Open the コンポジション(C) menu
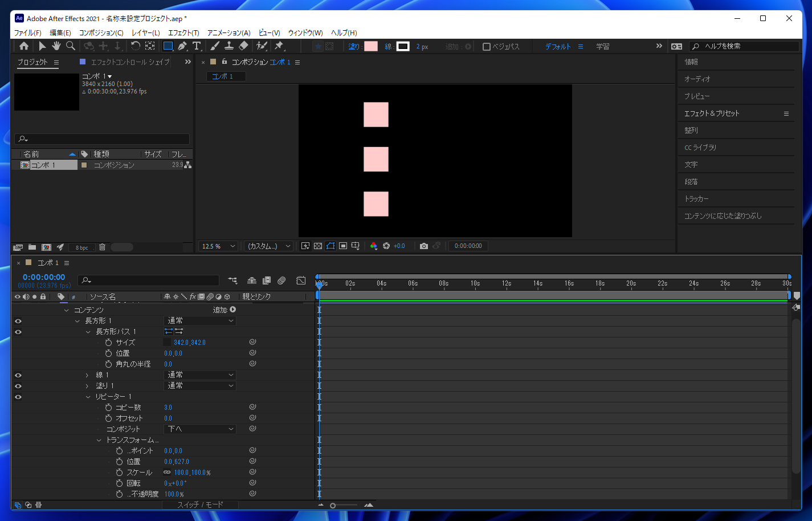This screenshot has width=812, height=521. [101, 33]
